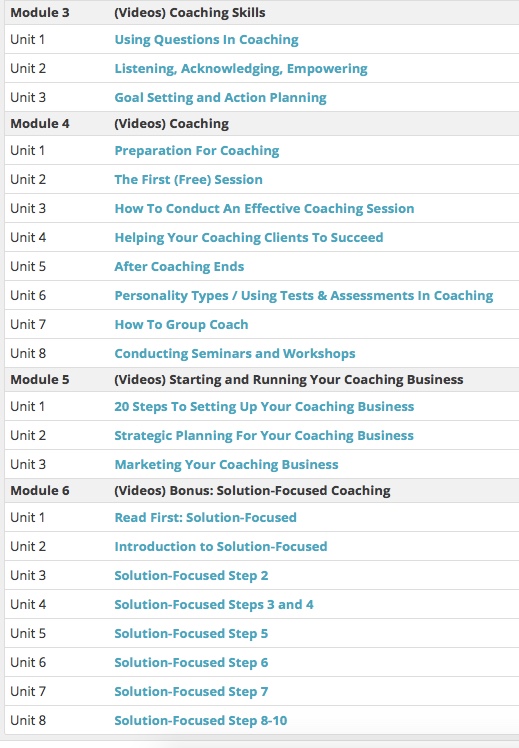Viewport: 519px width, 748px height.
Task: Open 20 Steps To Setting Up Your Coaching Business
Action: pos(264,407)
